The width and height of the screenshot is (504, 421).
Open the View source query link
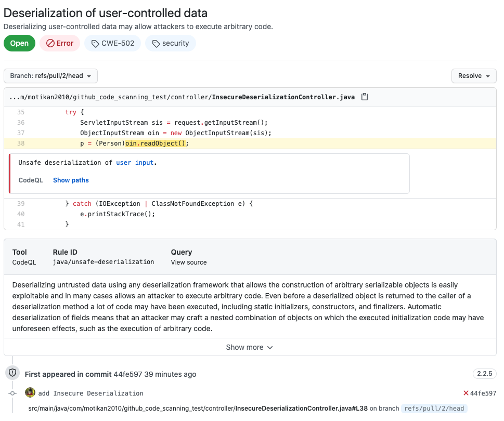coord(189,262)
